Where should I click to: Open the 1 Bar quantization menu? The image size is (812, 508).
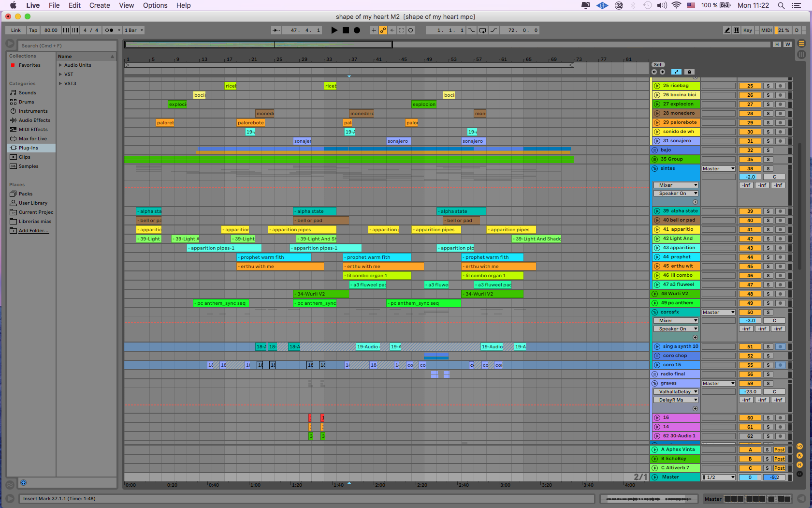[134, 30]
